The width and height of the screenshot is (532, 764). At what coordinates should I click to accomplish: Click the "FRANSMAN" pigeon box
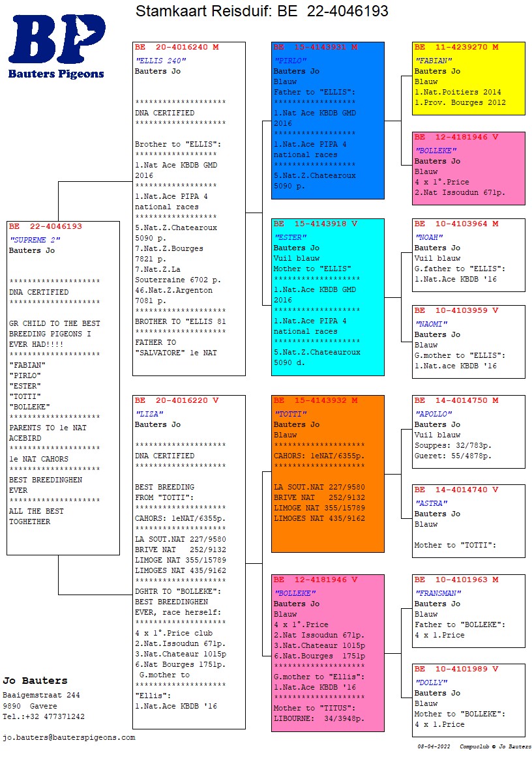(x=468, y=611)
